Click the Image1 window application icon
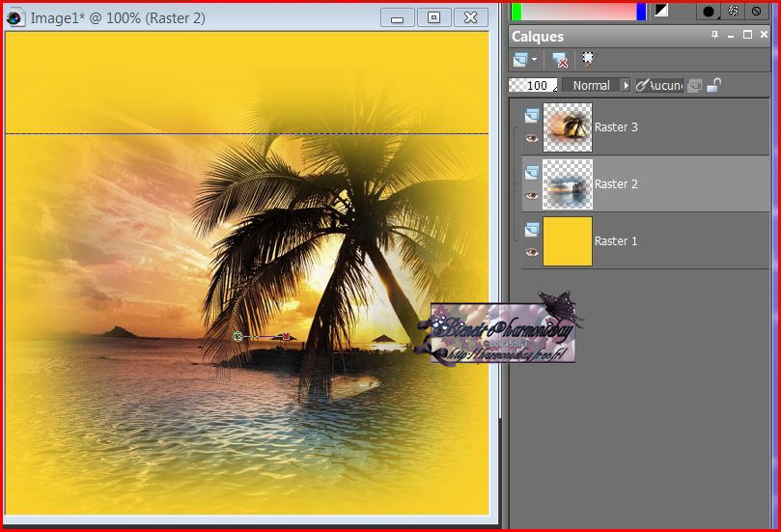The image size is (781, 532). coord(14,18)
